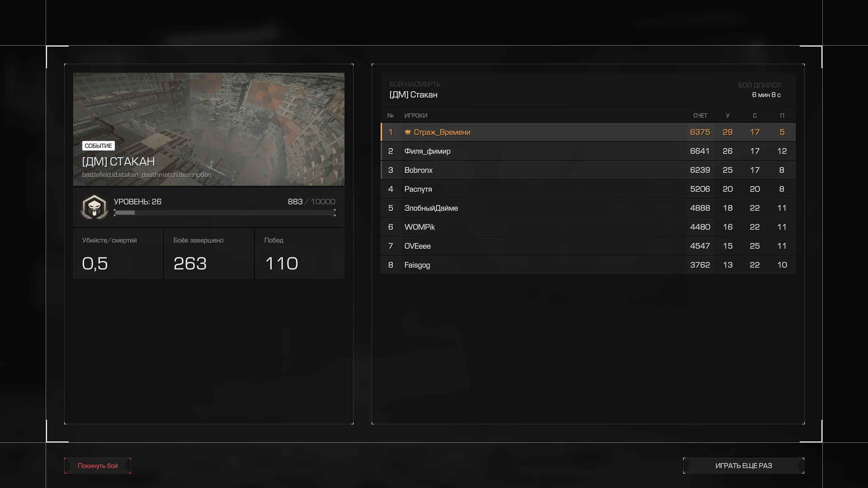
Task: Click the УРОВЕНЬ: 26 label
Action: pyautogui.click(x=137, y=202)
